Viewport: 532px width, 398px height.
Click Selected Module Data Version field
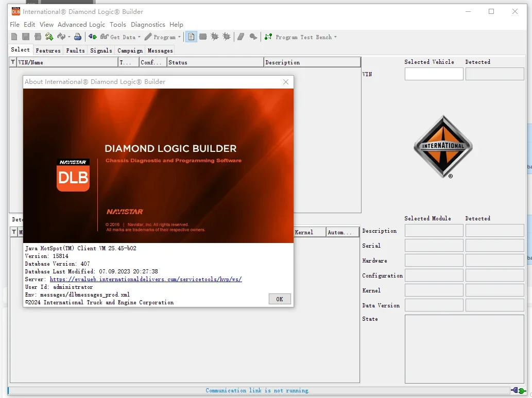(x=434, y=305)
